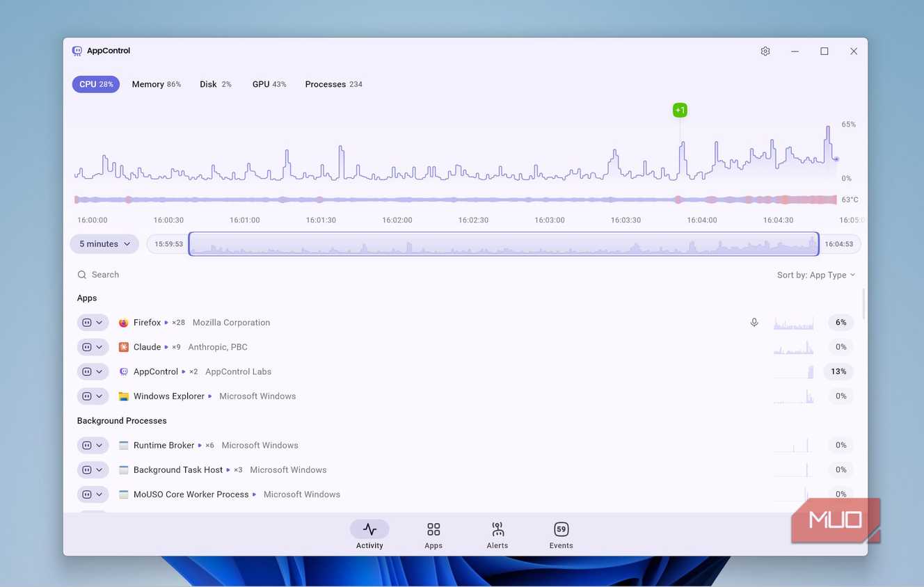Click the temperature bar below the CPU graph
The width and height of the screenshot is (924, 587).
[456, 200]
